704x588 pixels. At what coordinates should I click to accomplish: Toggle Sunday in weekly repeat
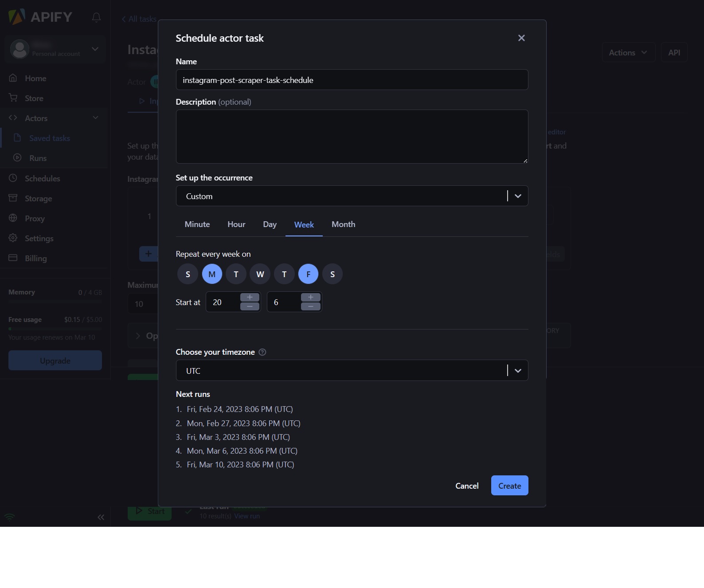(188, 274)
